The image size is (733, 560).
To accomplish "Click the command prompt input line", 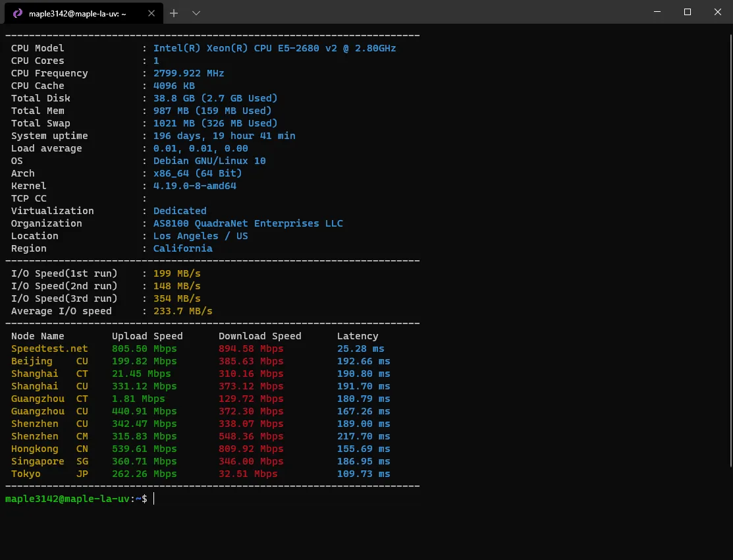I will click(76, 499).
